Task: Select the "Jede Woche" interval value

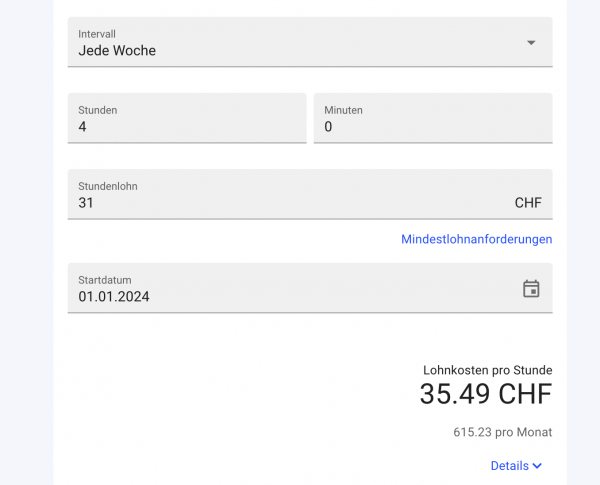Action: (x=117, y=50)
